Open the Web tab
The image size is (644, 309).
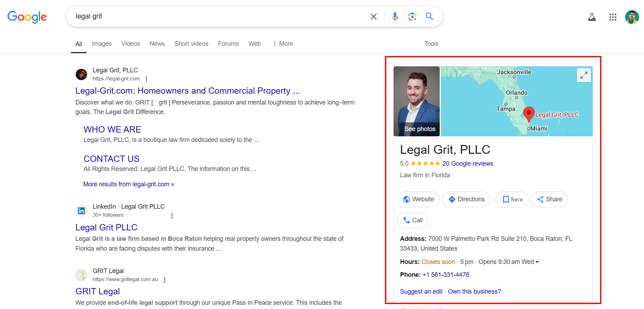click(255, 44)
